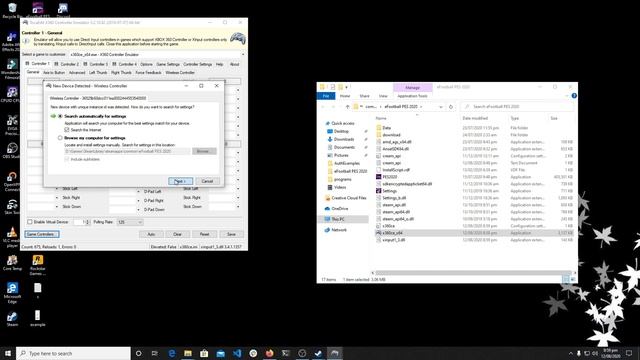640x360 pixels.
Task: Click the Up arrow in File Explorer navigation
Action: point(347,107)
